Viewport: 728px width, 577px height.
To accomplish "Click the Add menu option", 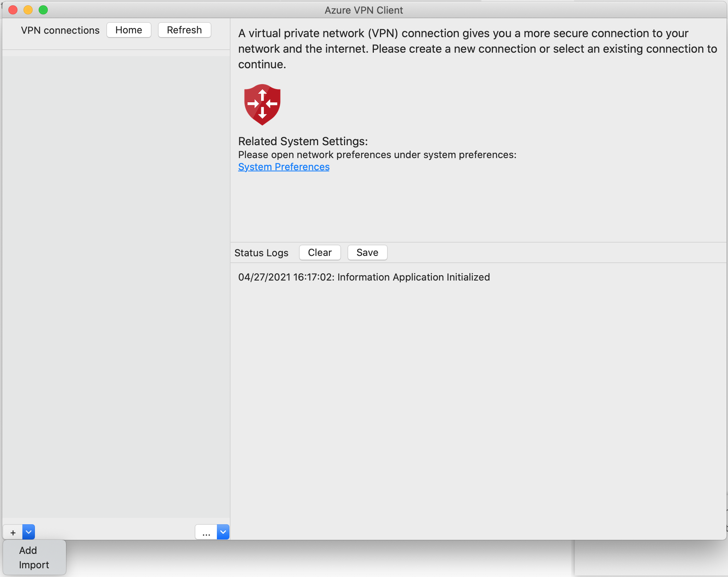I will (x=27, y=550).
